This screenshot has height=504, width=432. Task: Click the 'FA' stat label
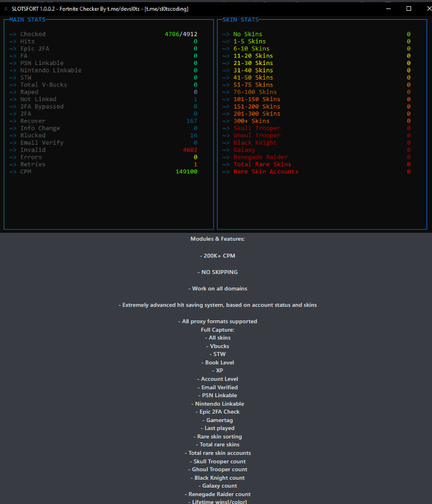(24, 56)
